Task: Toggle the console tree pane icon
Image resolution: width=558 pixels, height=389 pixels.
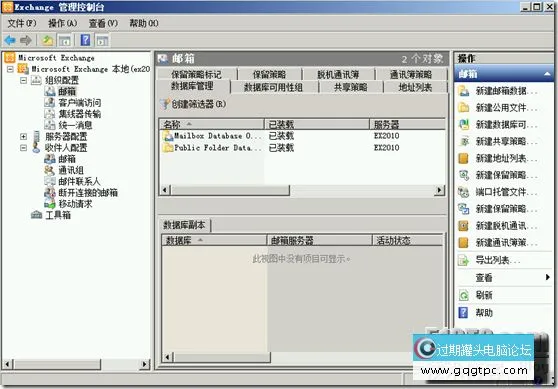Action: click(65, 40)
